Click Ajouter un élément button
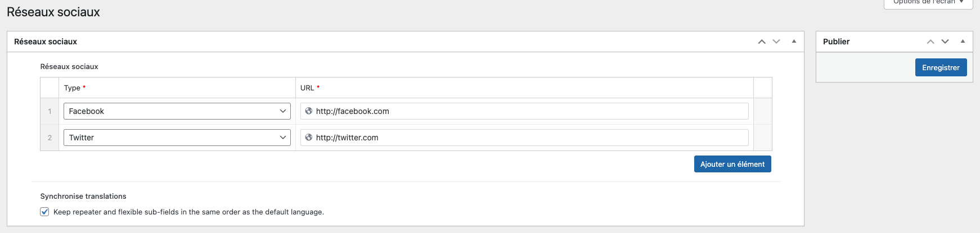Screen dimensions: 980x233 732,164
